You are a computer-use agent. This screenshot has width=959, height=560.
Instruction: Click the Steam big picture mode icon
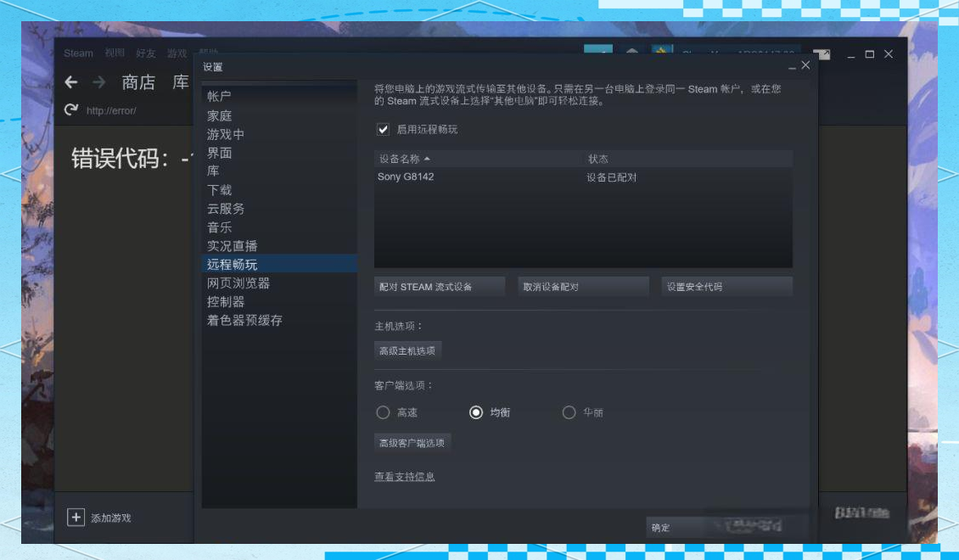pyautogui.click(x=822, y=54)
